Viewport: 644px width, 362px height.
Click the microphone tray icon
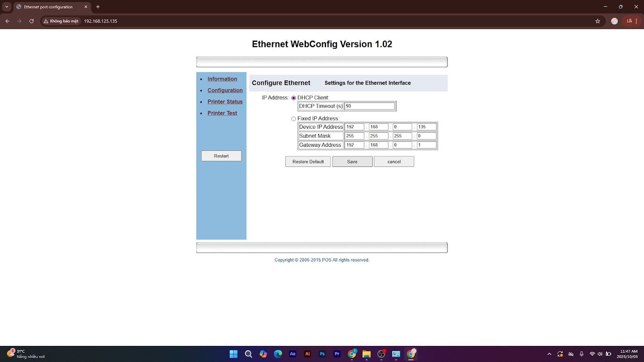click(x=582, y=354)
